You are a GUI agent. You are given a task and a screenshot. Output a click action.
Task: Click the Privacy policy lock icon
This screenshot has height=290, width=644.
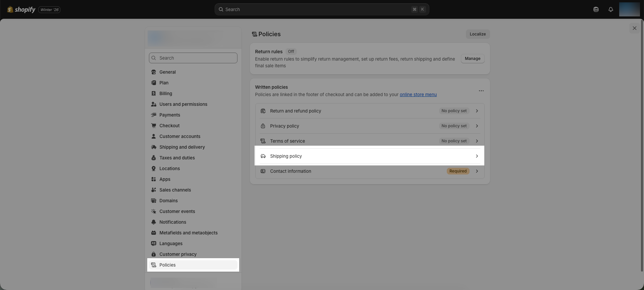(263, 126)
